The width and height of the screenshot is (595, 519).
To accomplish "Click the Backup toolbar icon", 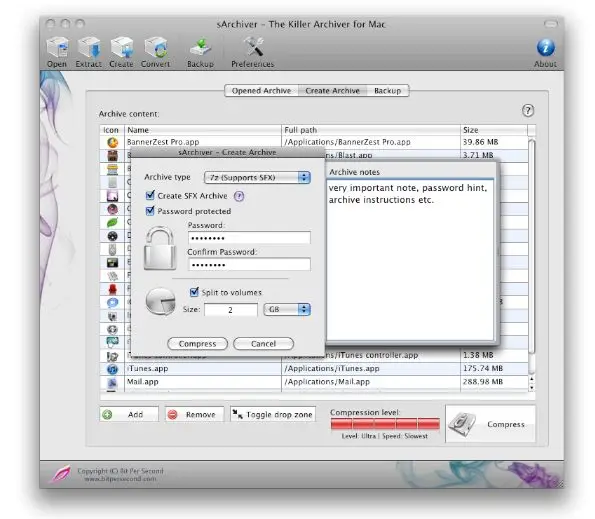I will tap(200, 48).
